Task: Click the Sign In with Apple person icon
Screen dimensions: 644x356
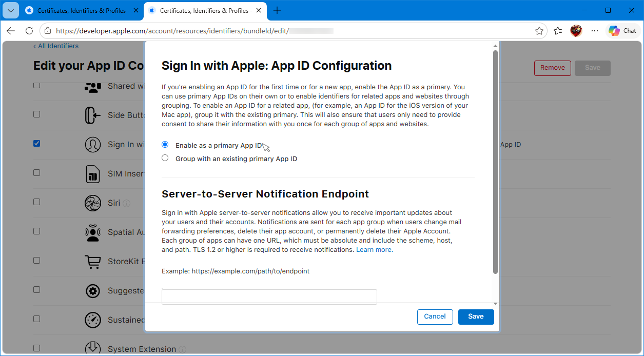Action: click(92, 145)
